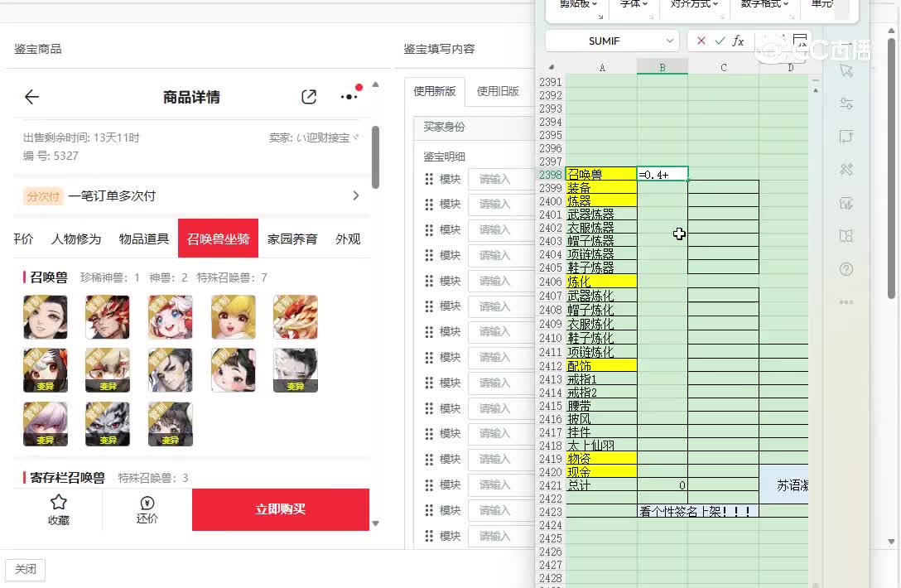The width and height of the screenshot is (901, 588).
Task: Select the 装备 cell in column A
Action: [601, 187]
